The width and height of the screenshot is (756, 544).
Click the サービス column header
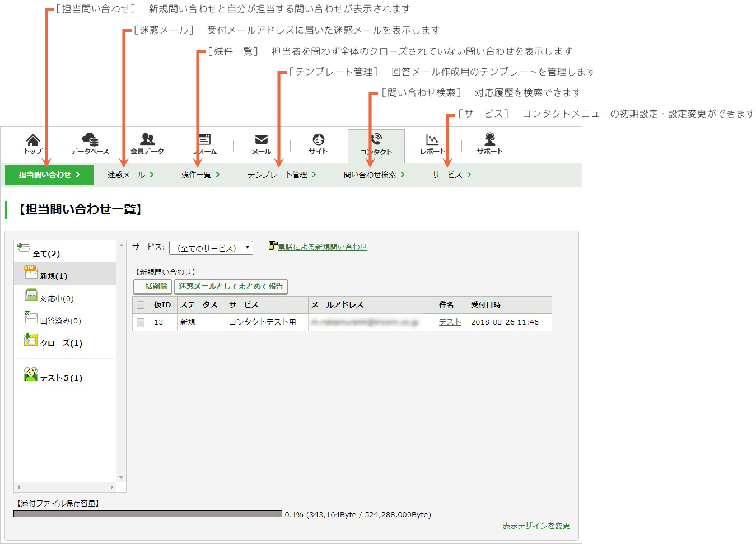pos(267,305)
